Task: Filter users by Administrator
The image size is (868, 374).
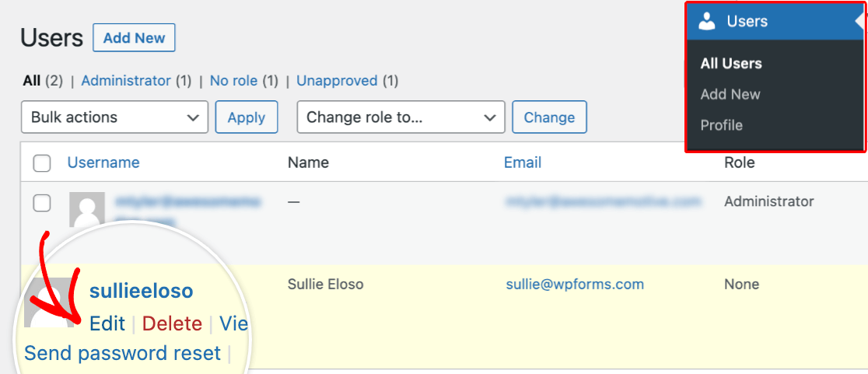Action: coord(126,81)
